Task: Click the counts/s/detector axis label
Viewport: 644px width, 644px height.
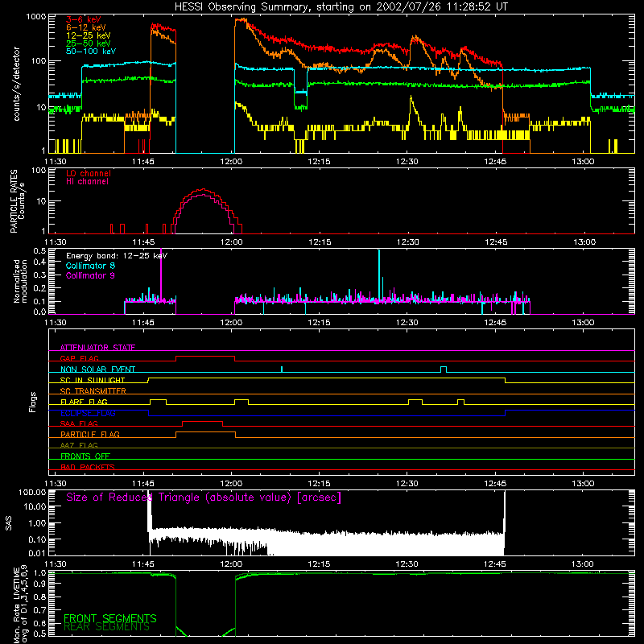Action: click(16, 84)
